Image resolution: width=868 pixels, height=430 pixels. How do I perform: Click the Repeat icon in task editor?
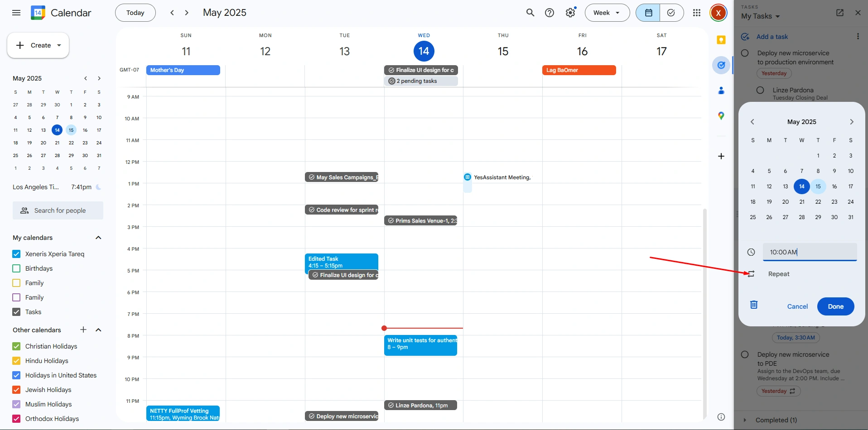click(751, 274)
